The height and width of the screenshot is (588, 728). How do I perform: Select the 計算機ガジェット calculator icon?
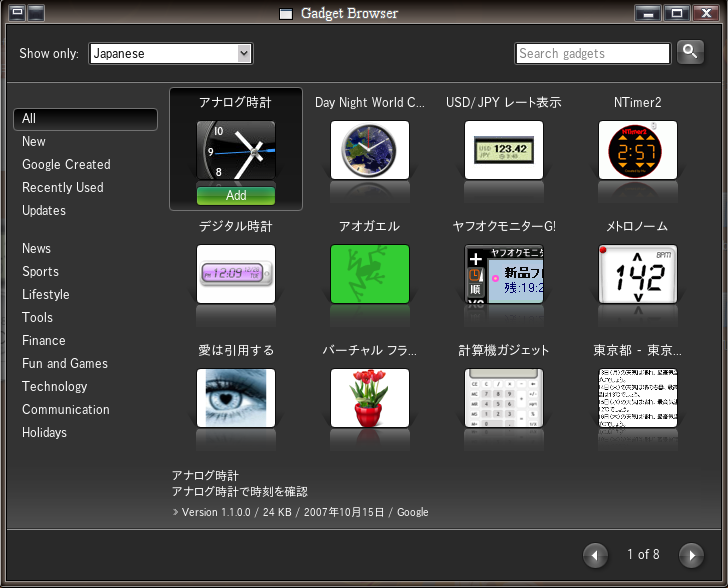click(x=504, y=398)
